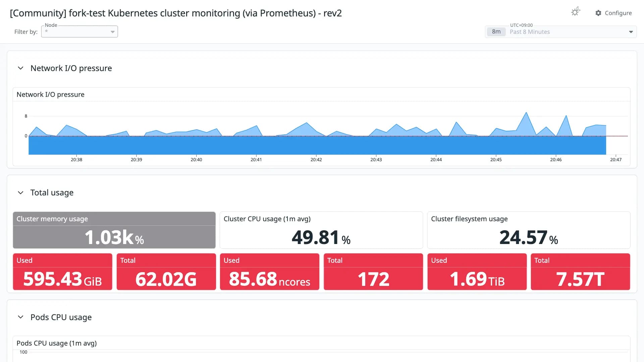Click the 24.57% filesystem value
644x362 pixels.
(x=529, y=238)
